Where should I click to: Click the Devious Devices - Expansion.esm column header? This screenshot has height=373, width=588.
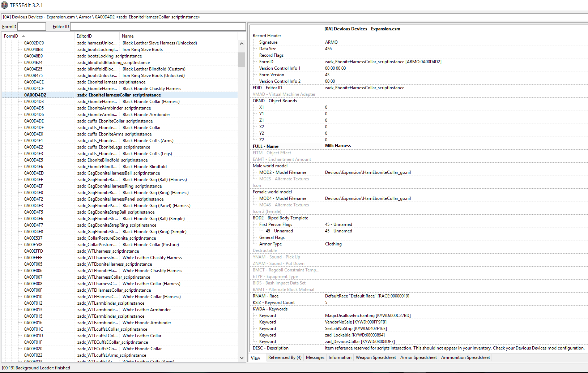(362, 29)
